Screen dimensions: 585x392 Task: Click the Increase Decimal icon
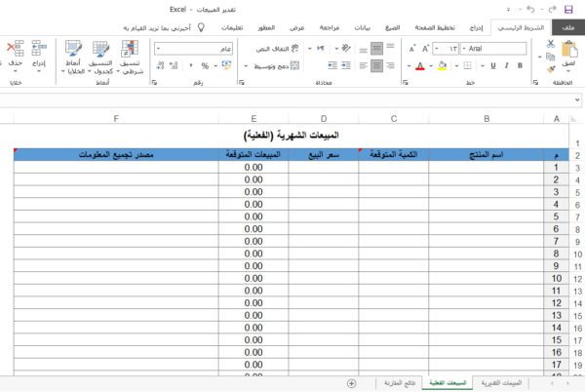174,65
